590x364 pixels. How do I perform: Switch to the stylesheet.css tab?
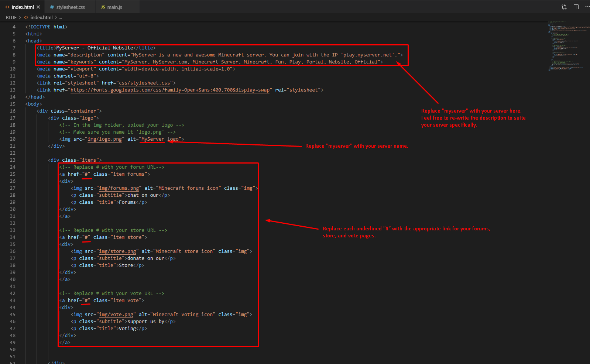point(70,7)
